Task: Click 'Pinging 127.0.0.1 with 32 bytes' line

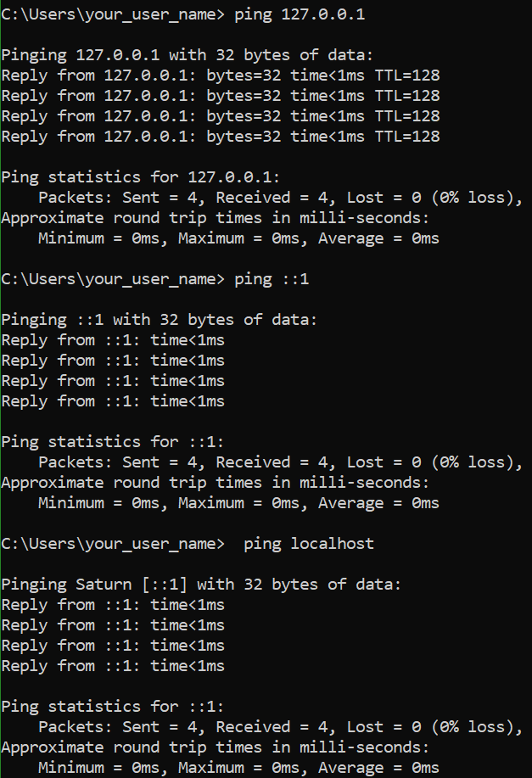Action: click(187, 55)
